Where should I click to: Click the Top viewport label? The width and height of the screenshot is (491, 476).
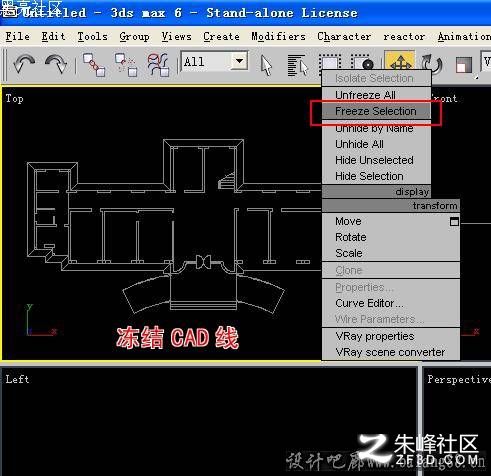(x=14, y=99)
